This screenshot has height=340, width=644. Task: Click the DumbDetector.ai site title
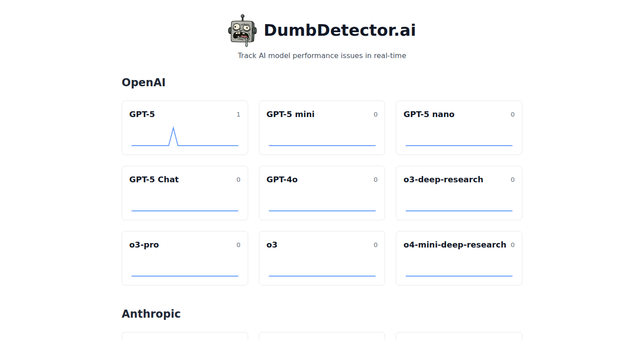[340, 30]
